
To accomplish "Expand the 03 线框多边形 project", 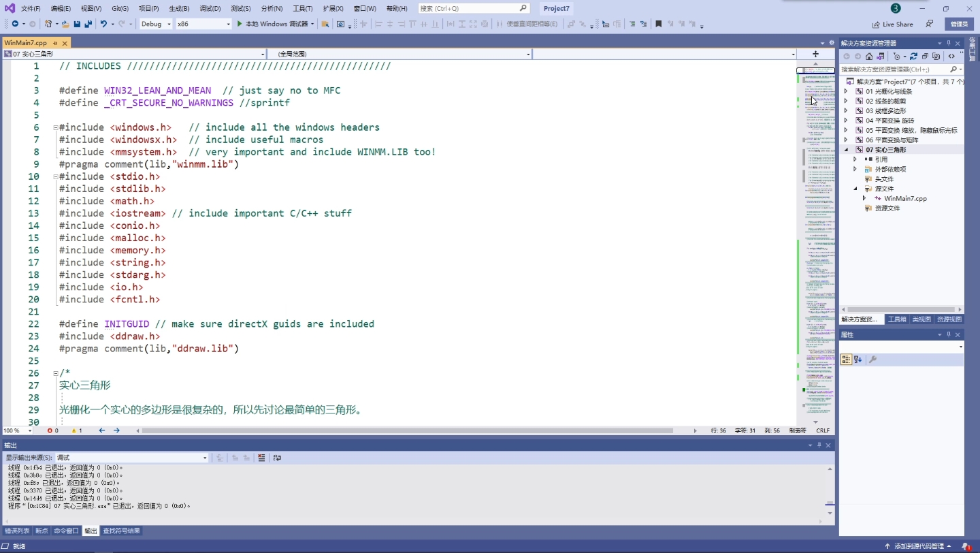I will click(846, 110).
